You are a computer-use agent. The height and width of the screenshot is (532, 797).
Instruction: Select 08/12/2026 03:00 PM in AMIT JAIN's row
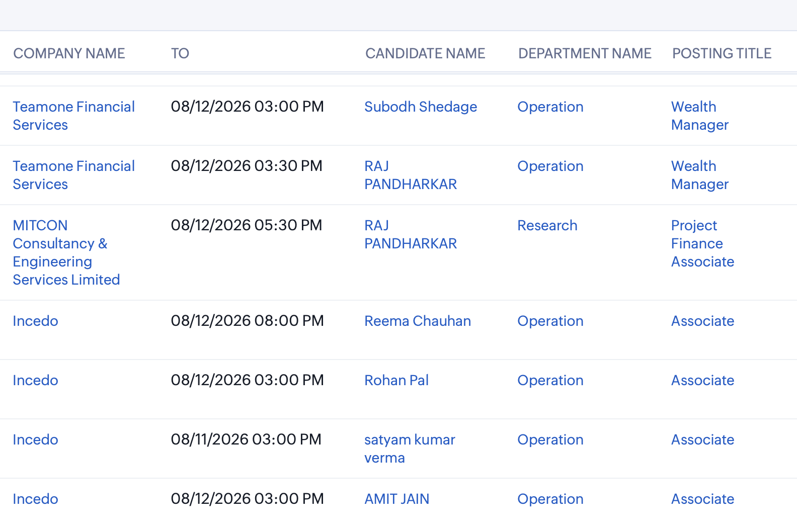(x=247, y=499)
